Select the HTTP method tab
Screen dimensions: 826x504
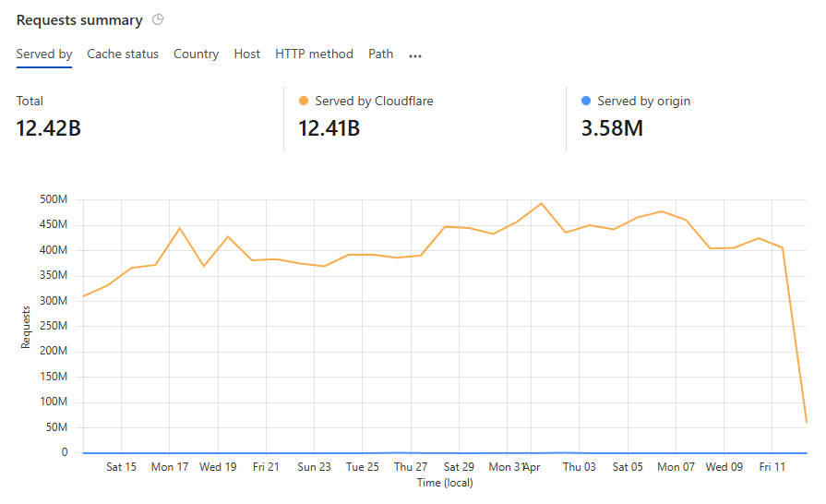(x=314, y=54)
